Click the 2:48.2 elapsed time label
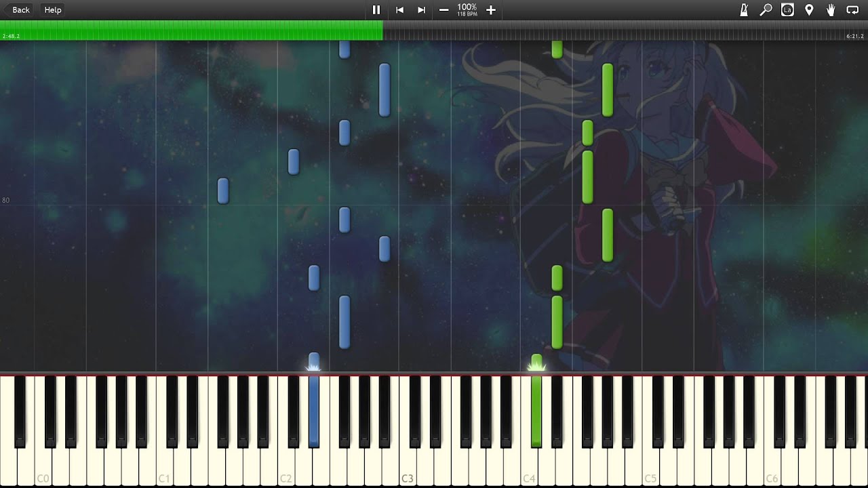The width and height of the screenshot is (868, 488). (x=11, y=36)
